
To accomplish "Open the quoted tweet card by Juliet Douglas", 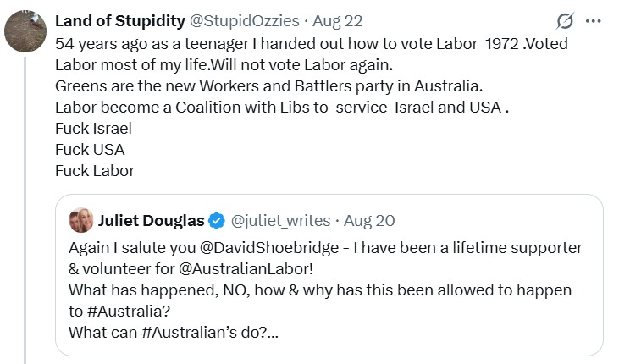I will pos(329,275).
